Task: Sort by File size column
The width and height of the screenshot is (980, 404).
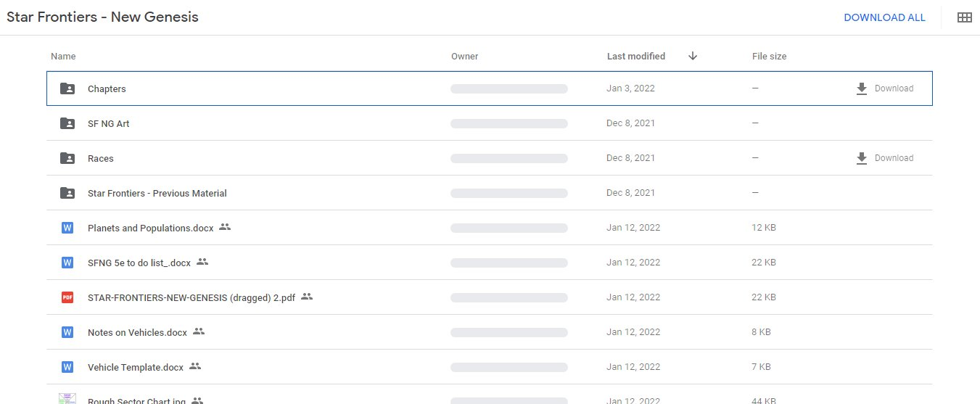Action: (769, 56)
